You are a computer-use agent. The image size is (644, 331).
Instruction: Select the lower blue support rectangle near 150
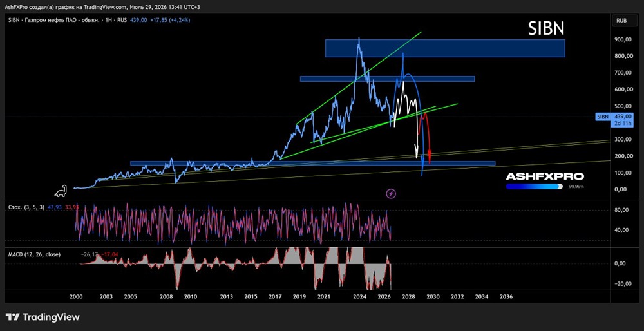[x=312, y=163]
